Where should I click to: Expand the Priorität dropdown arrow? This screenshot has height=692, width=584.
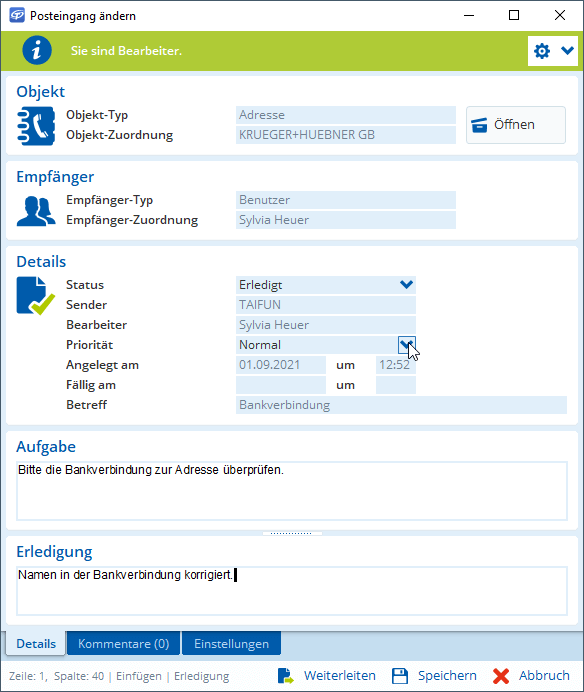(x=406, y=345)
